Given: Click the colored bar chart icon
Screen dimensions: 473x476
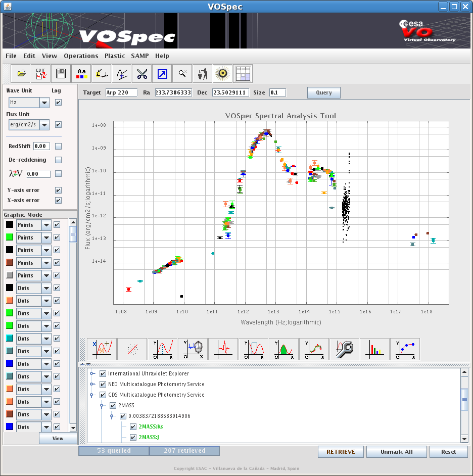Looking at the screenshot, I should (374, 349).
